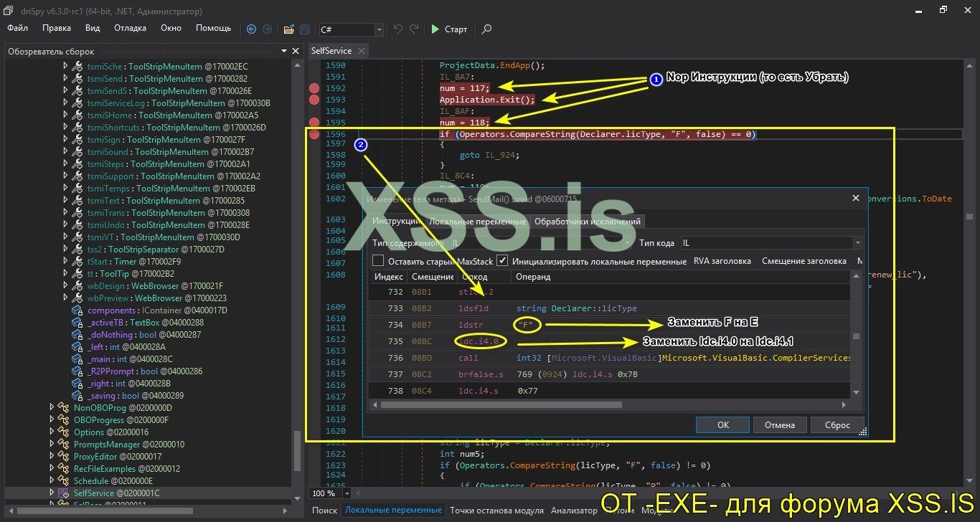Viewport: 980px width, 522px height.
Task: Remove the breakpoint on line 1592
Action: pos(314,88)
